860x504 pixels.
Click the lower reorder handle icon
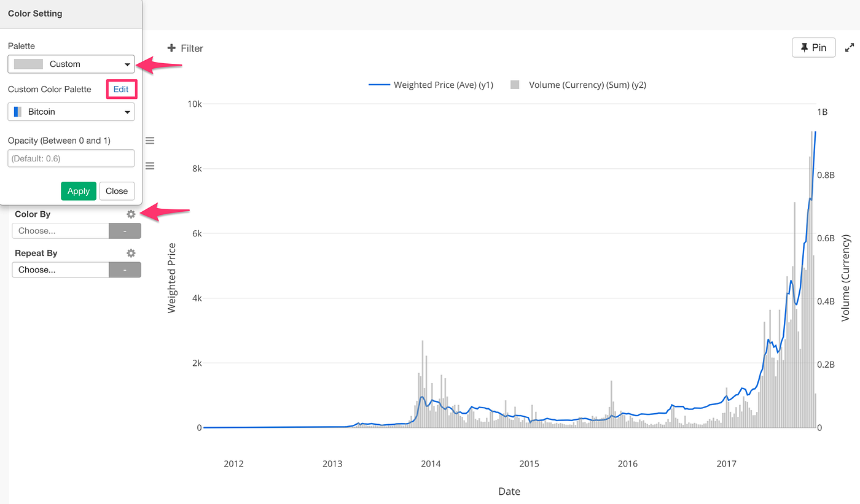[150, 166]
